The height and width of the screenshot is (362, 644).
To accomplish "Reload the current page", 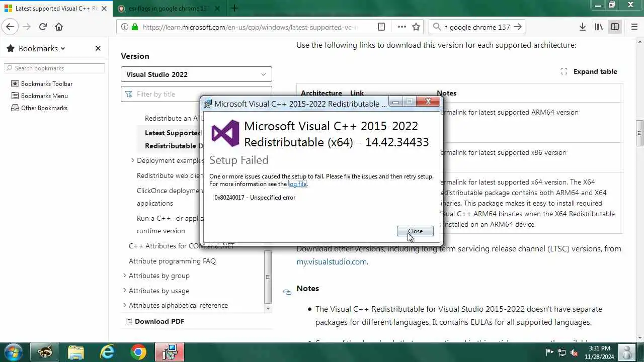I will click(x=43, y=27).
